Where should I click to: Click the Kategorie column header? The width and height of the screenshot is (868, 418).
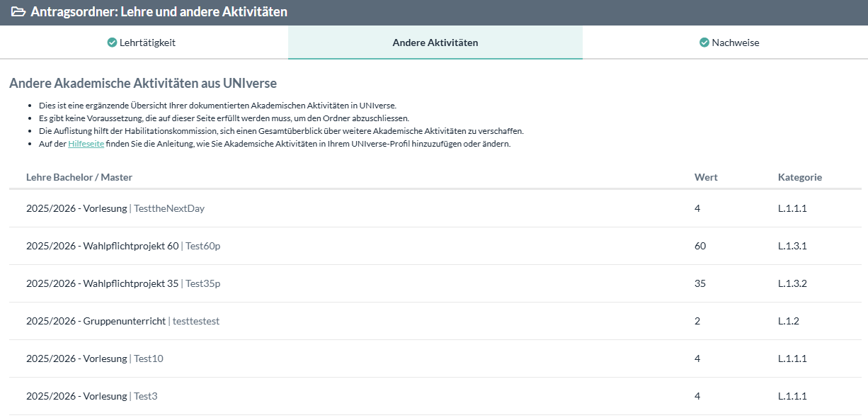pos(799,177)
